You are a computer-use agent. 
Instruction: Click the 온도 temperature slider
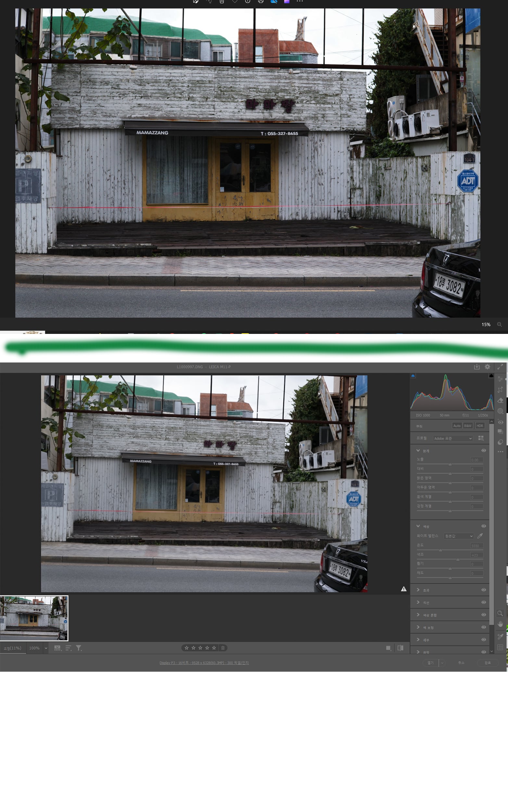pyautogui.click(x=450, y=550)
